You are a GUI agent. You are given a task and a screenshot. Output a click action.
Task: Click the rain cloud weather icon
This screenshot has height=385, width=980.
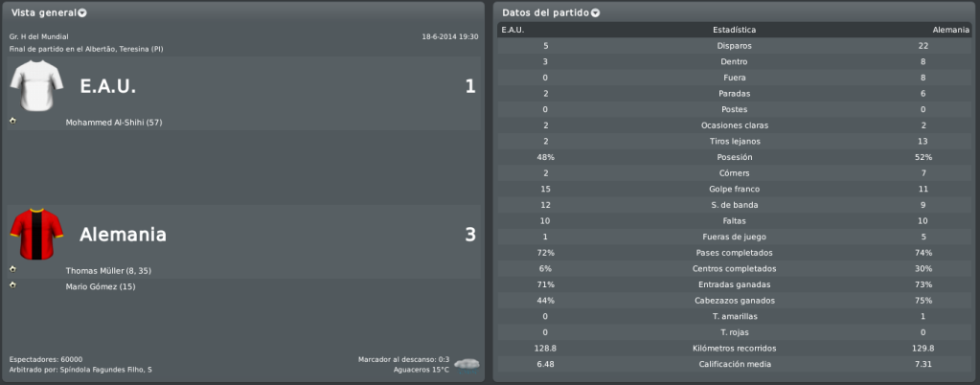click(x=467, y=364)
